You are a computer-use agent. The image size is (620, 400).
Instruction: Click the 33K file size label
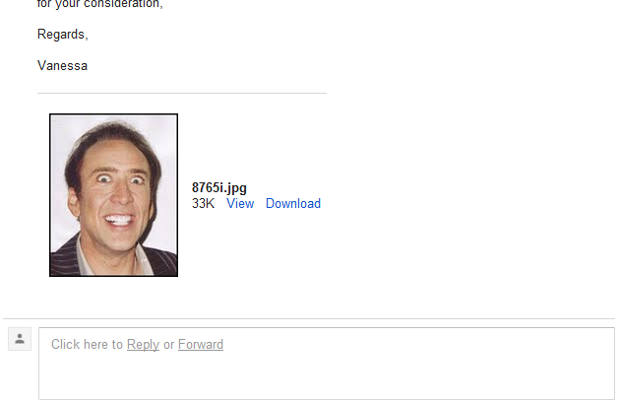(203, 204)
